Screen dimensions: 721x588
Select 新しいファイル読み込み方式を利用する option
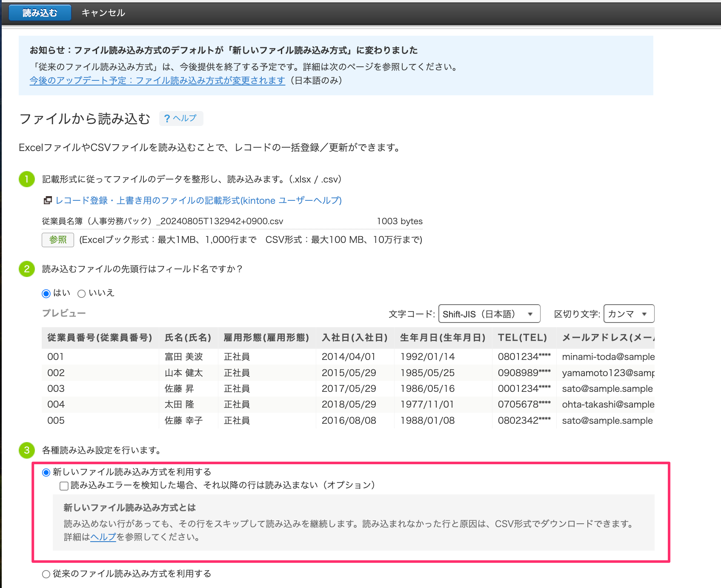coord(46,471)
